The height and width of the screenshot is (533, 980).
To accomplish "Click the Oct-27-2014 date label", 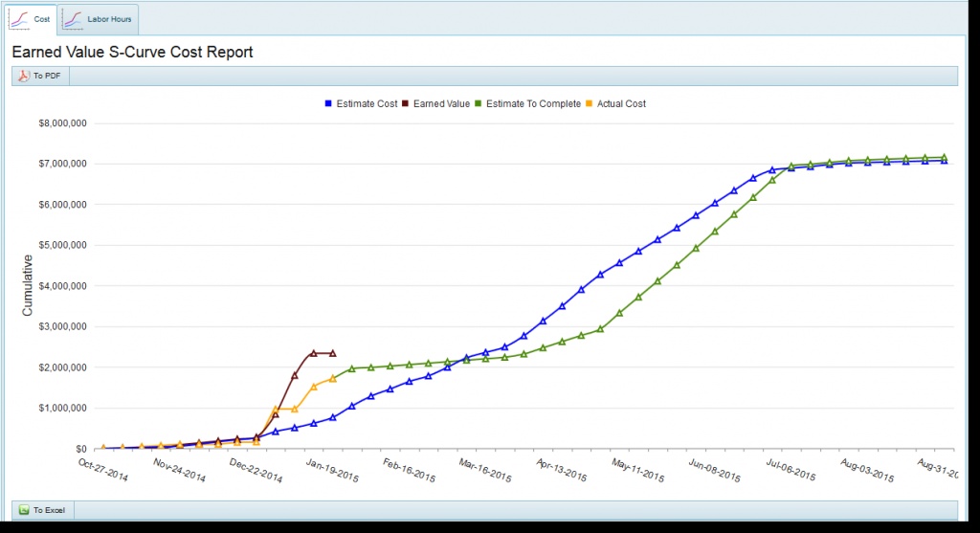I will [x=103, y=470].
